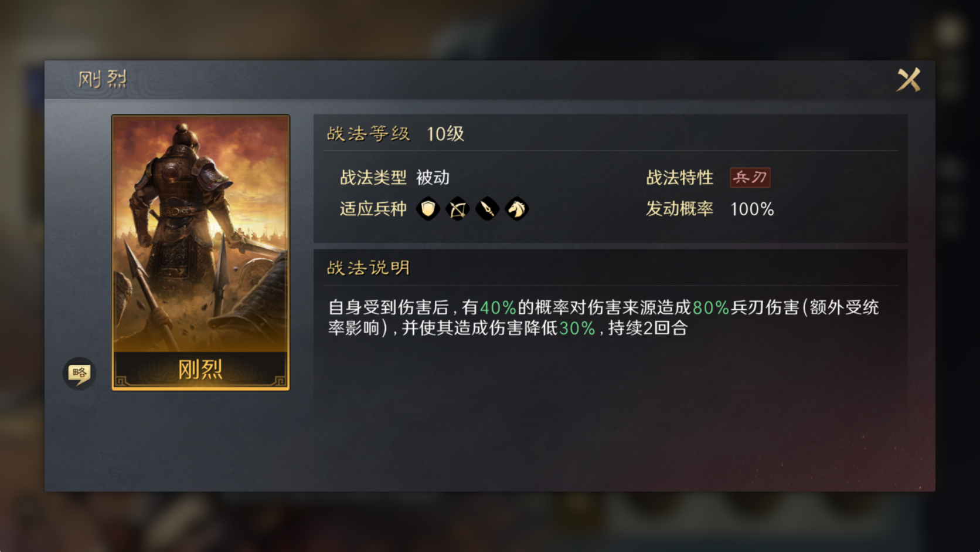The width and height of the screenshot is (980, 552).
Task: Tap the cavalry horse troop icon
Action: [516, 209]
